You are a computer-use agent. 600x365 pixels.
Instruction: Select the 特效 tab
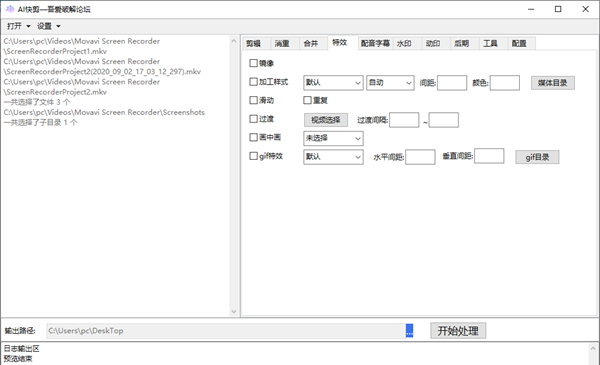point(342,43)
